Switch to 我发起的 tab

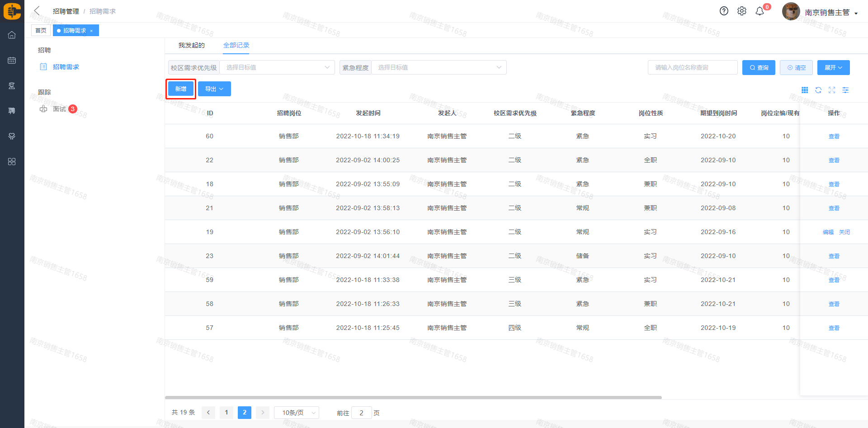click(x=191, y=45)
